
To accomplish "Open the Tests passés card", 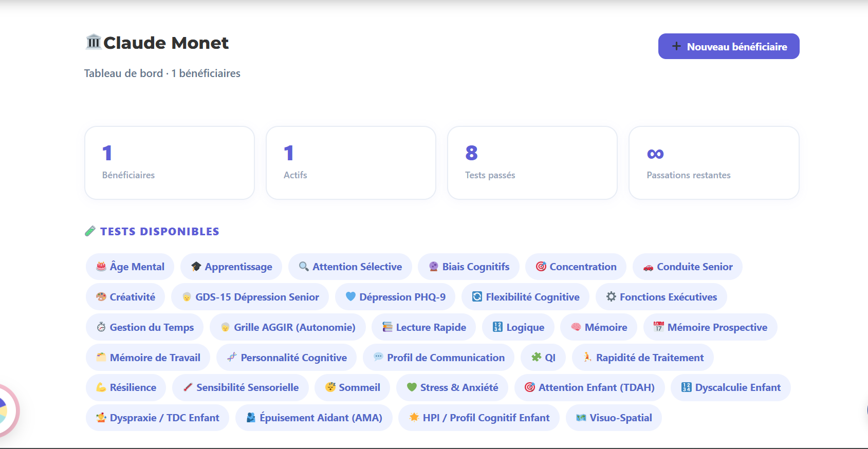I will tap(532, 163).
